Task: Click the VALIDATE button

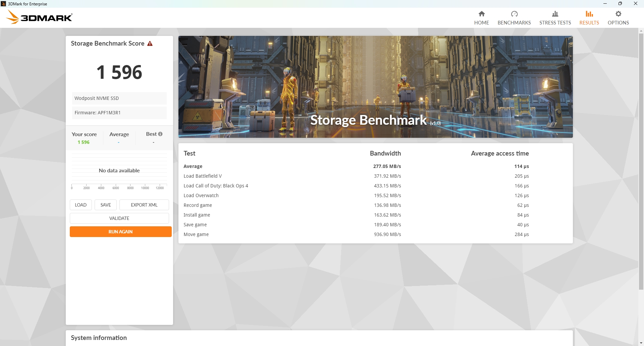Action: (119, 218)
